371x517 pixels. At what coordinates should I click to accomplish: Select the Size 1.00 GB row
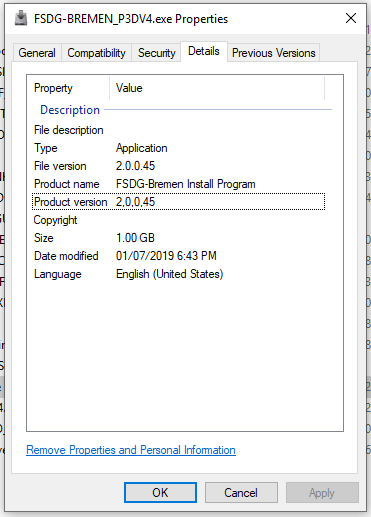178,238
